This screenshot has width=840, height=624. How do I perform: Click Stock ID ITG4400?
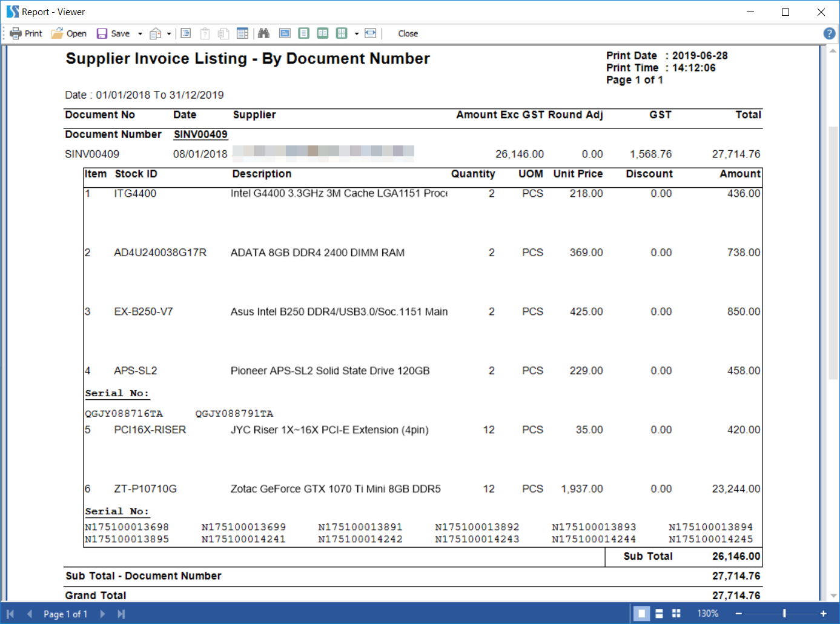(x=135, y=193)
